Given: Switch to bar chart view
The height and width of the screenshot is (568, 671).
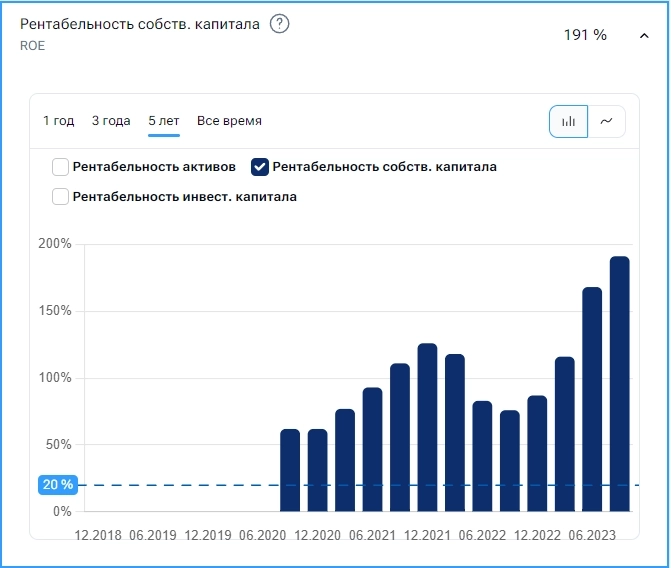Looking at the screenshot, I should coord(568,121).
